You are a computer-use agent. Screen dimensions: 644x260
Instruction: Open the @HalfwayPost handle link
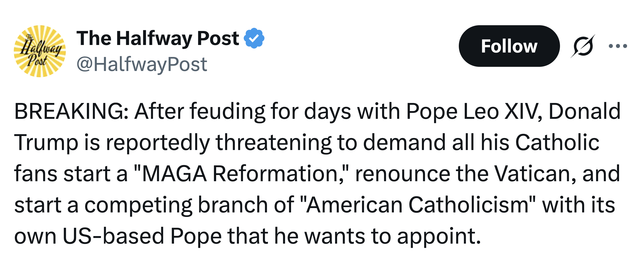(x=142, y=64)
